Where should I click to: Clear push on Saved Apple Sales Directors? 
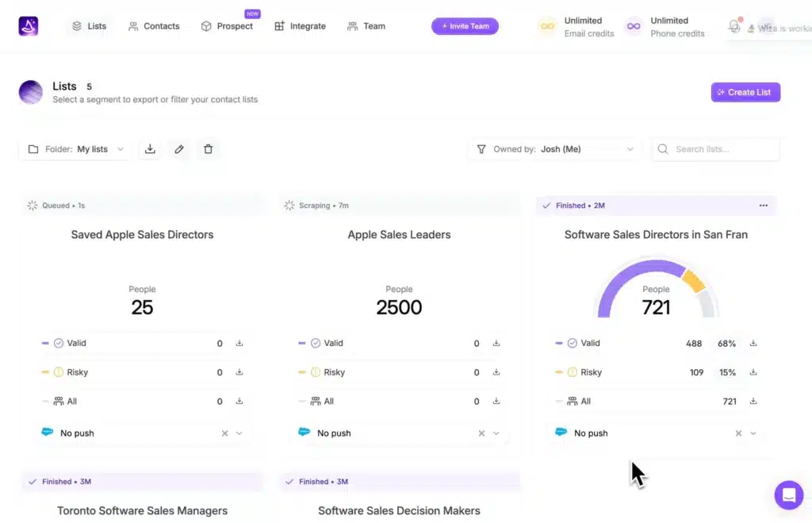[224, 433]
